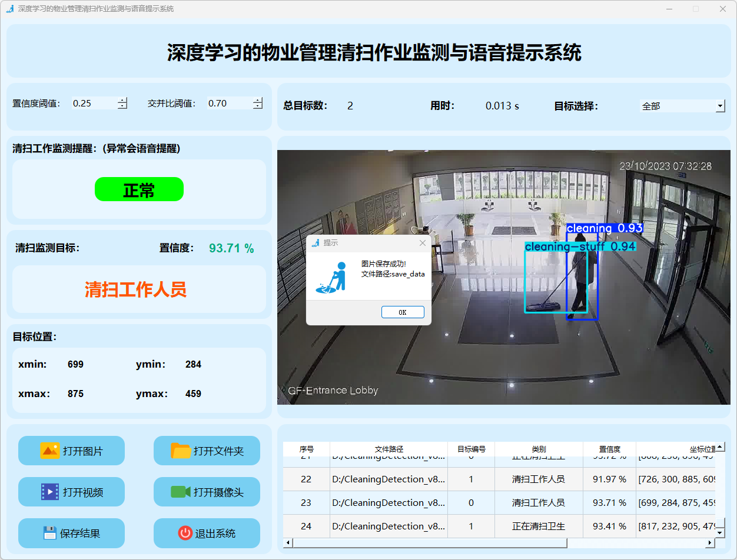Image resolution: width=737 pixels, height=560 pixels.
Task: Adjust the 交并比阈值 spinner arrows
Action: tap(258, 104)
